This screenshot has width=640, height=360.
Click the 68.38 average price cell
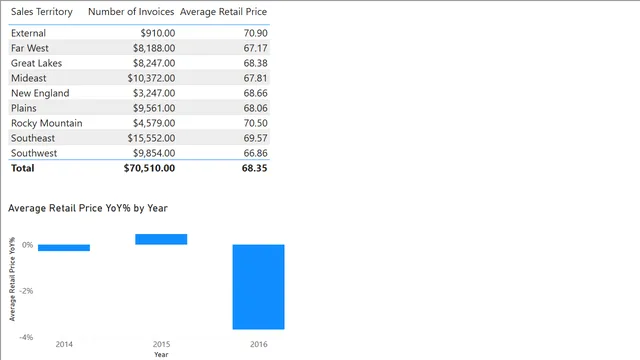click(x=256, y=63)
